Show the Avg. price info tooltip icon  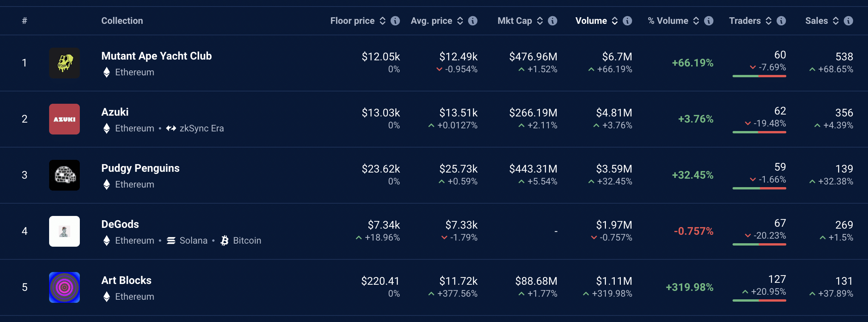coord(473,21)
